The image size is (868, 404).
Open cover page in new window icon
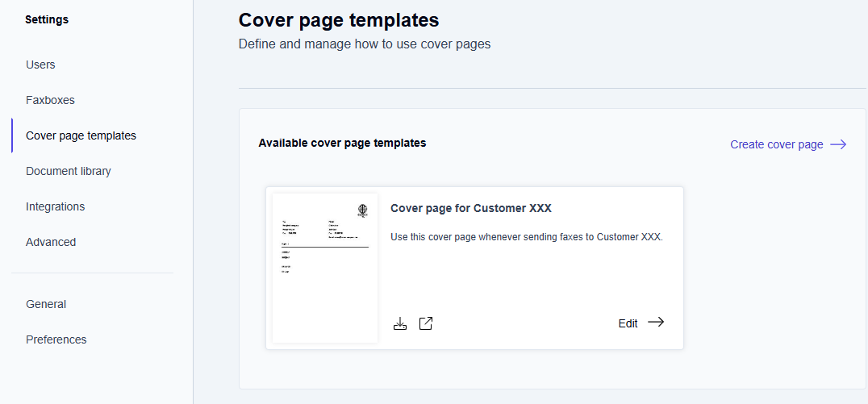tap(426, 323)
